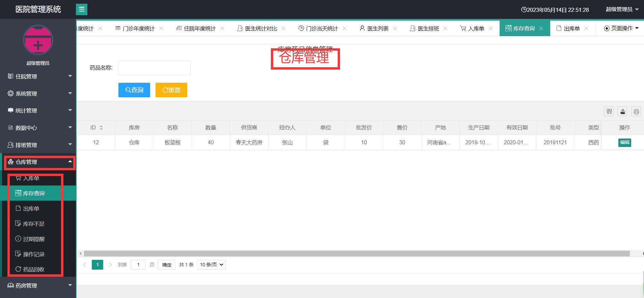Close the 医生列表 tab

click(395, 28)
